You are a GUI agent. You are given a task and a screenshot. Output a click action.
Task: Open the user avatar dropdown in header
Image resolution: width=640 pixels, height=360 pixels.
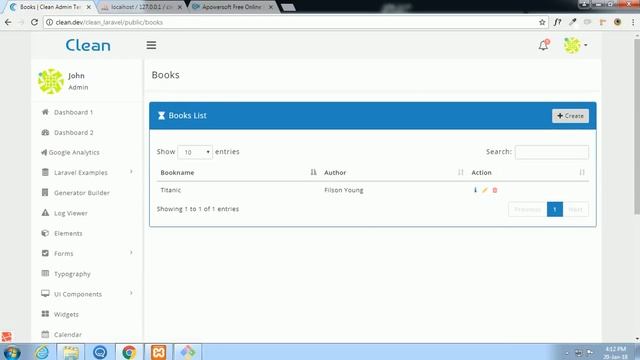[x=575, y=45]
